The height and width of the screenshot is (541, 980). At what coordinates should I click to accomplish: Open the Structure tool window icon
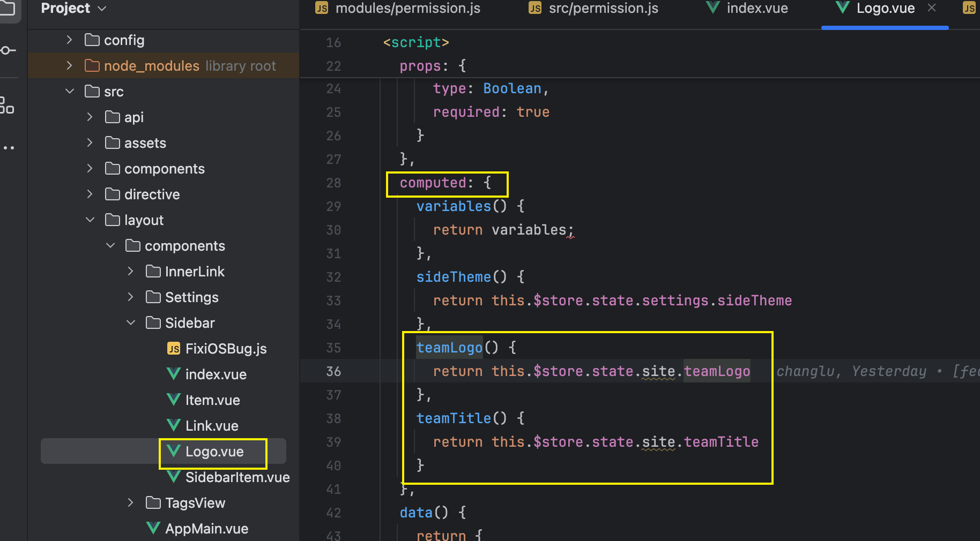click(6, 105)
